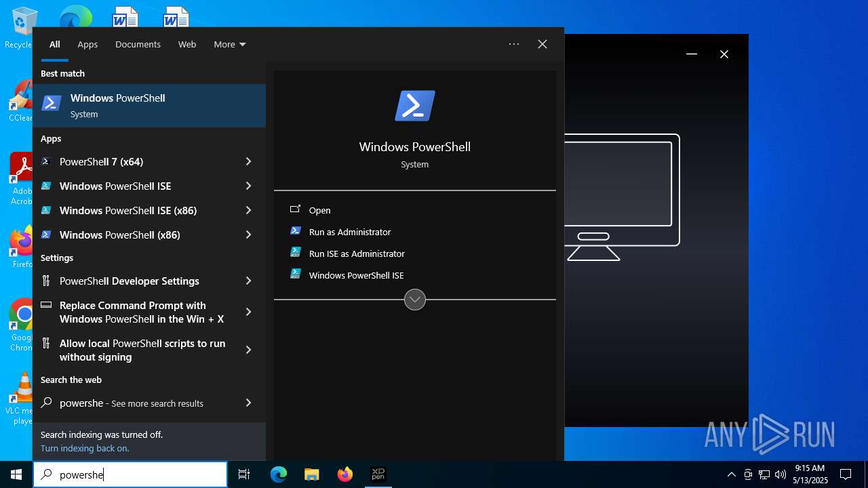Select powershe web search result
The height and width of the screenshot is (488, 868).
(134, 403)
